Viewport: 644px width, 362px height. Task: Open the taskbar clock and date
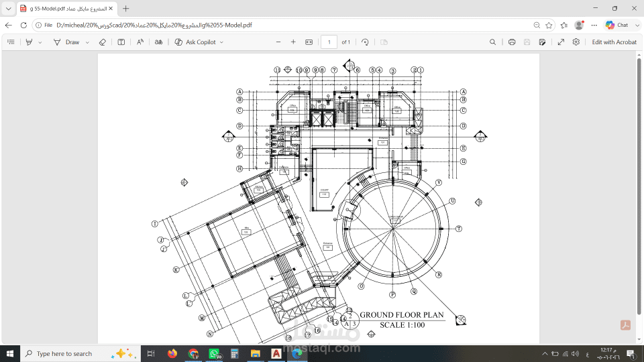pos(608,353)
